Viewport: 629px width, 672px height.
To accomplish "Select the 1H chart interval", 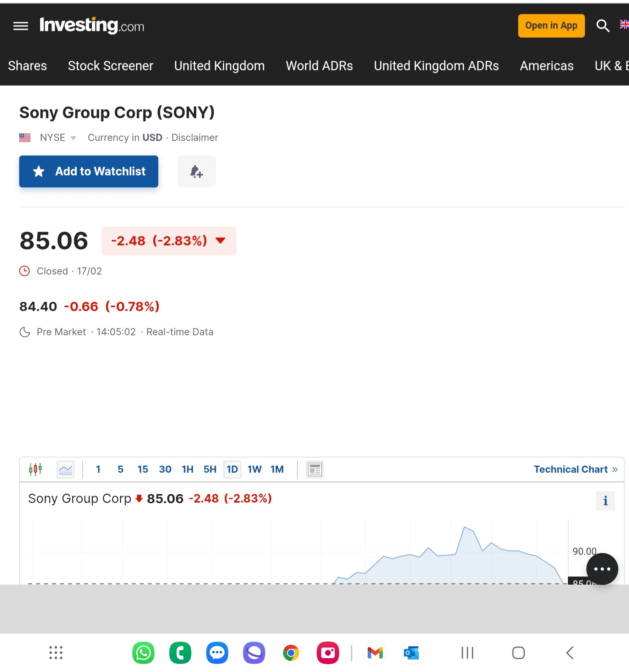I will coord(187,469).
